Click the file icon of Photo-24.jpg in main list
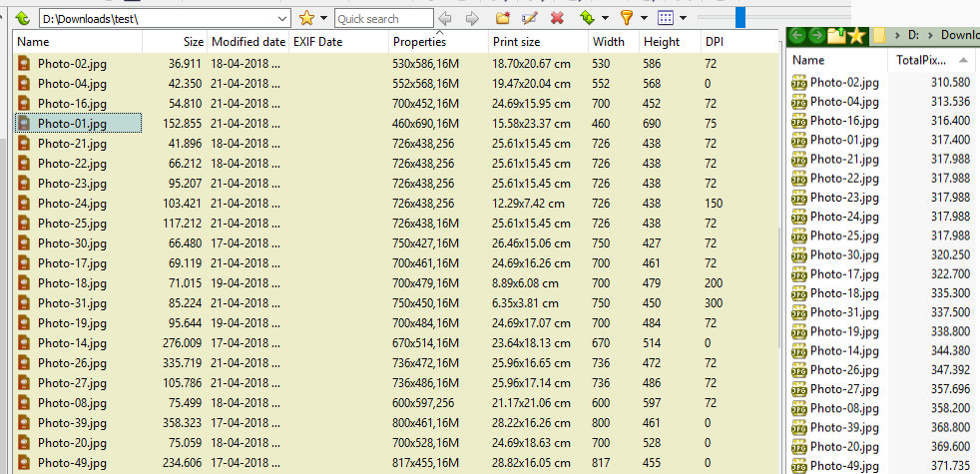 [x=24, y=204]
